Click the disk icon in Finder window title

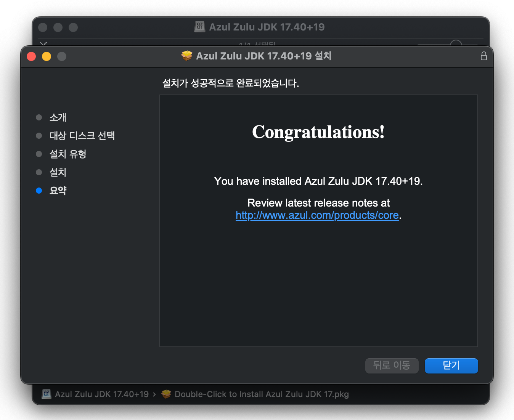[200, 27]
